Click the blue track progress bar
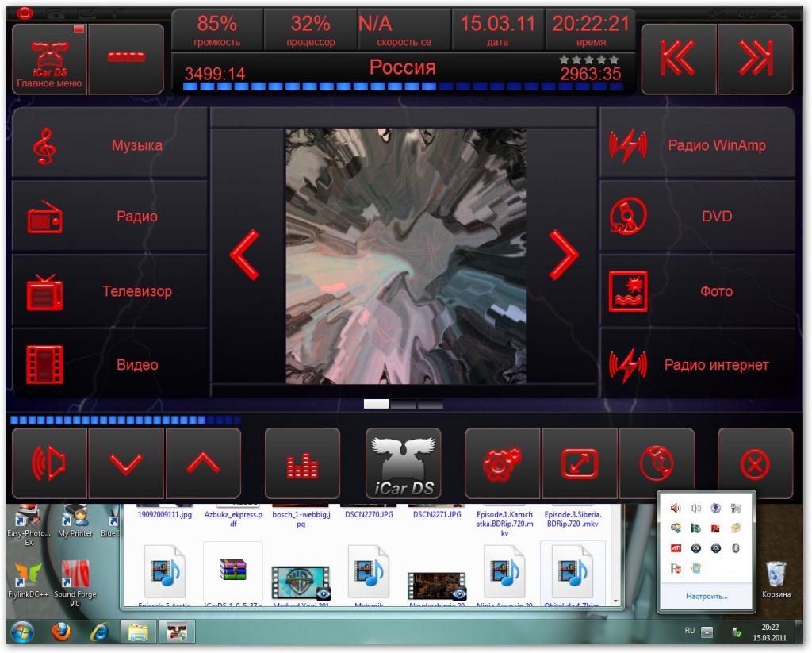Image resolution: width=812 pixels, height=653 pixels. click(404, 87)
